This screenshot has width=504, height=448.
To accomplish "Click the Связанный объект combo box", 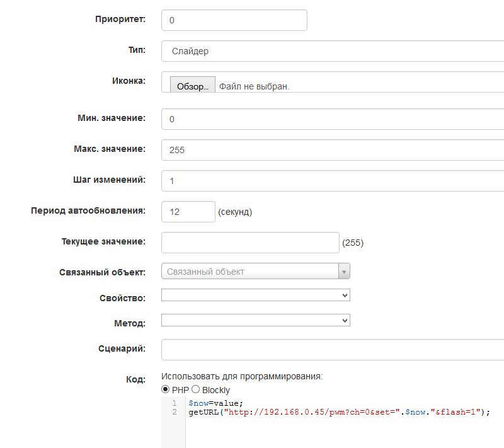I will [x=250, y=272].
